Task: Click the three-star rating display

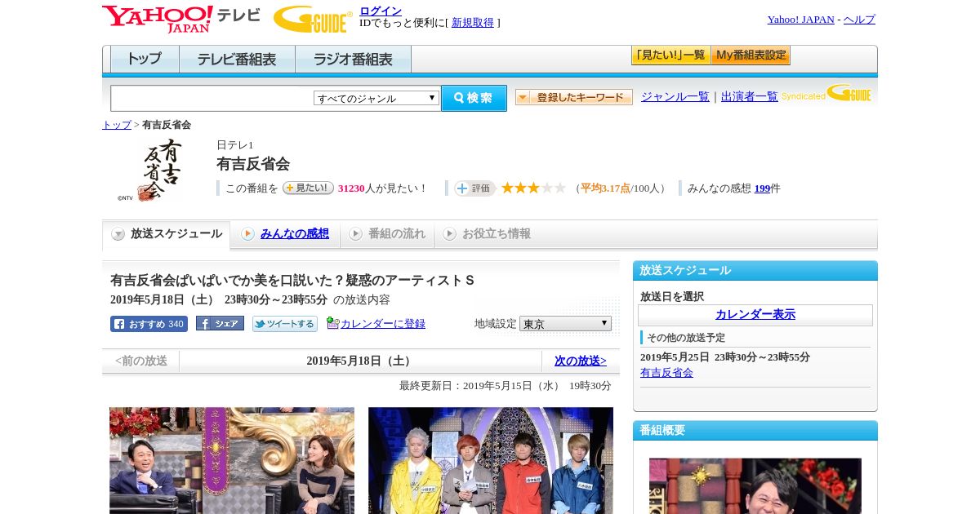Action: 533,188
